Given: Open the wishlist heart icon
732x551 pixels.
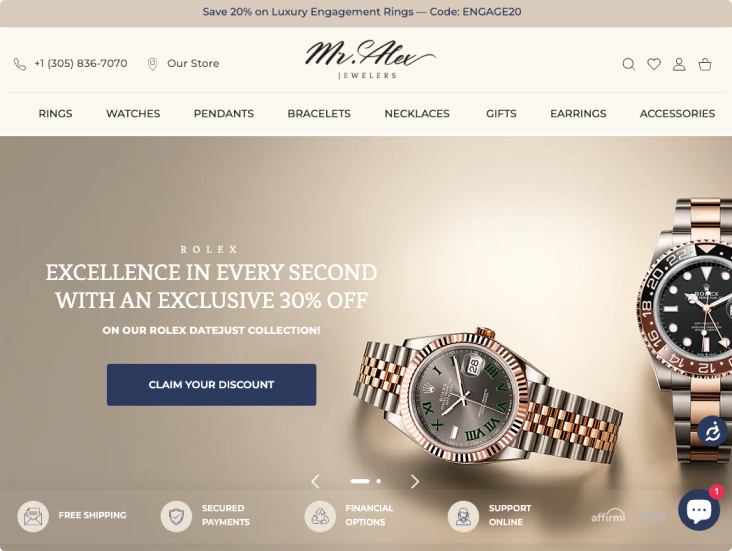Looking at the screenshot, I should pyautogui.click(x=654, y=64).
